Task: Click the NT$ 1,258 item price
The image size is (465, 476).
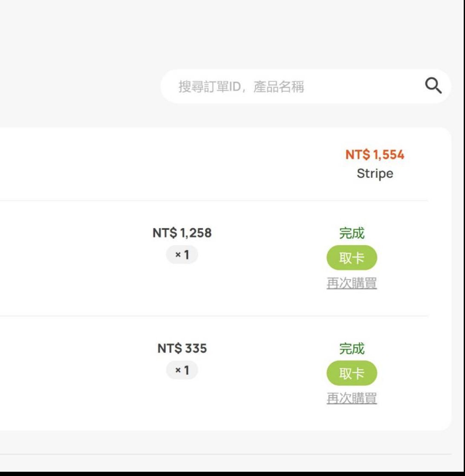Action: (182, 233)
